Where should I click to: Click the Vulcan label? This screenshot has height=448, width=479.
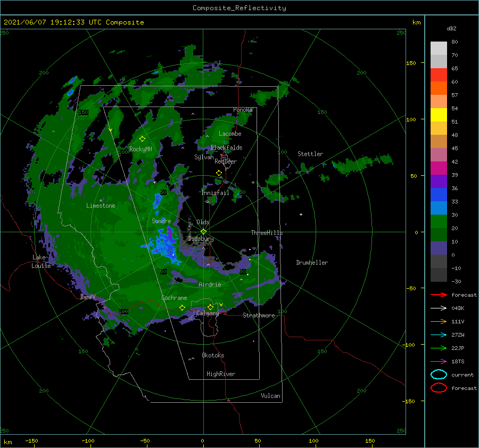pos(270,396)
